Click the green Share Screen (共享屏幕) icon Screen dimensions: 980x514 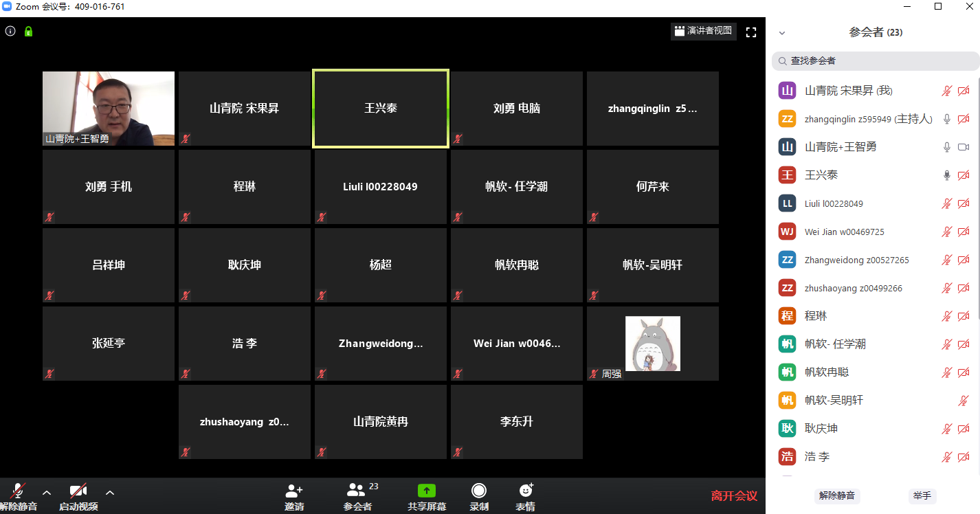click(x=427, y=491)
